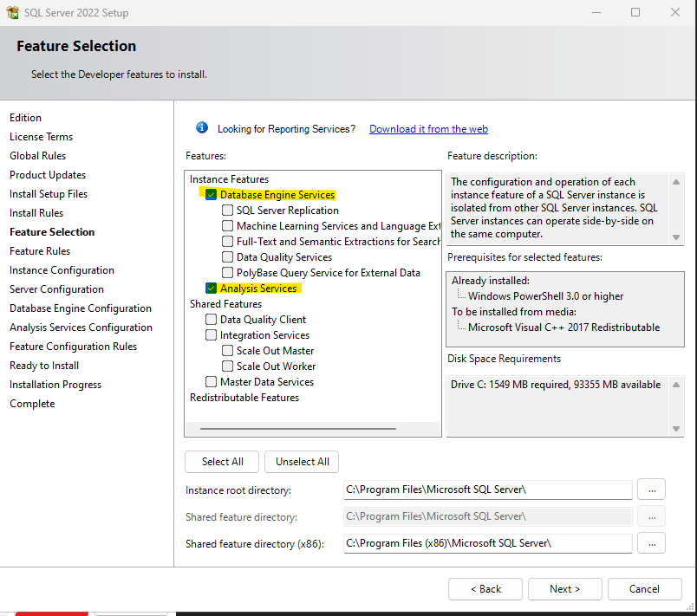Tick the Master Data Services checkbox
This screenshot has width=697, height=616.
pos(212,381)
